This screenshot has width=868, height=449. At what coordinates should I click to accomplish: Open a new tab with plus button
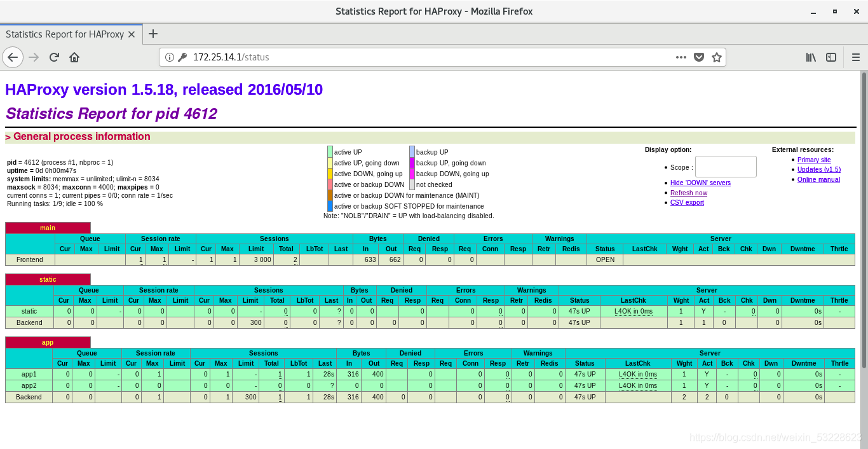153,34
